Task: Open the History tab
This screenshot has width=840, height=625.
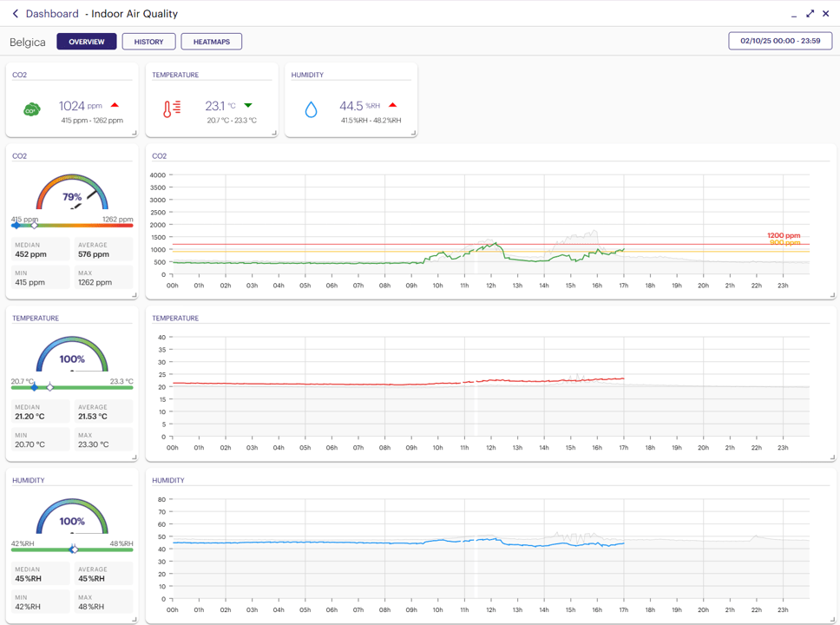Action: (148, 42)
